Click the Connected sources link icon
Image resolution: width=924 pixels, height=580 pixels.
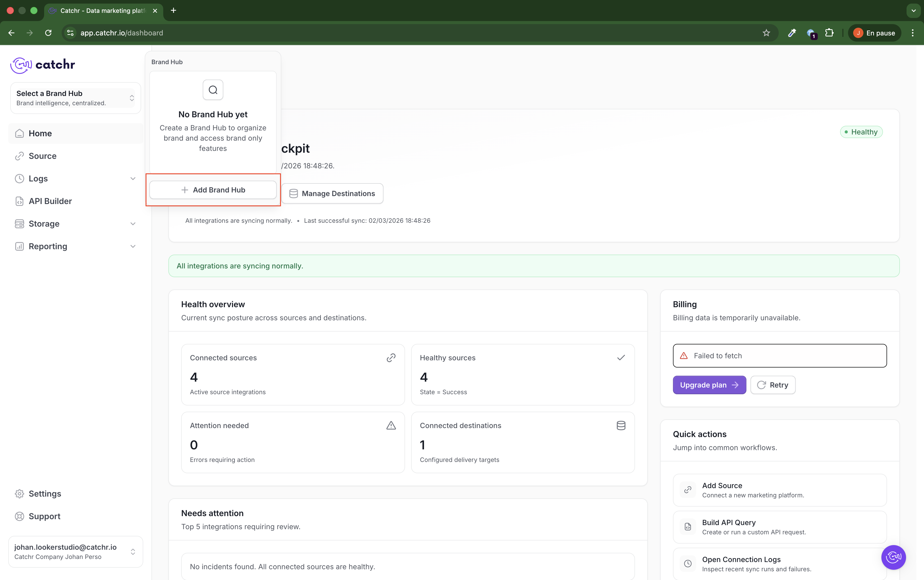tap(391, 357)
